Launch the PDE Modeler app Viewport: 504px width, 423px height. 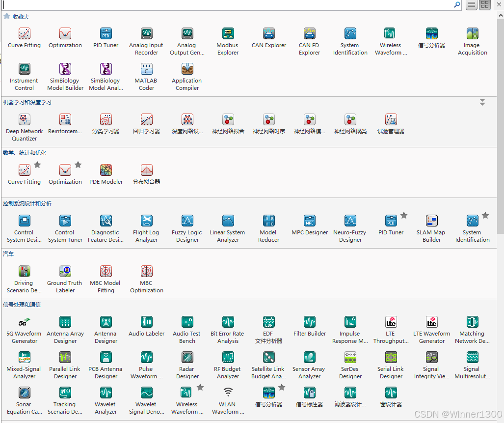106,174
